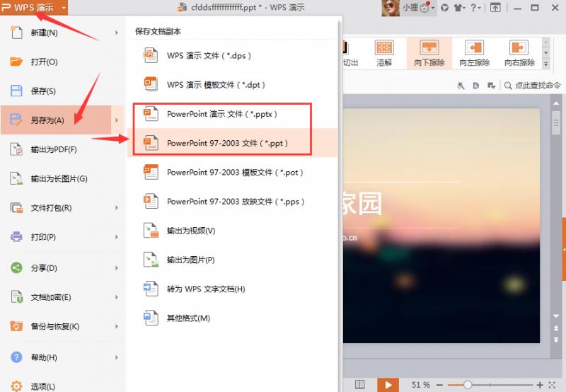
Task: Select 打印(P) menu entry
Action: [43, 237]
